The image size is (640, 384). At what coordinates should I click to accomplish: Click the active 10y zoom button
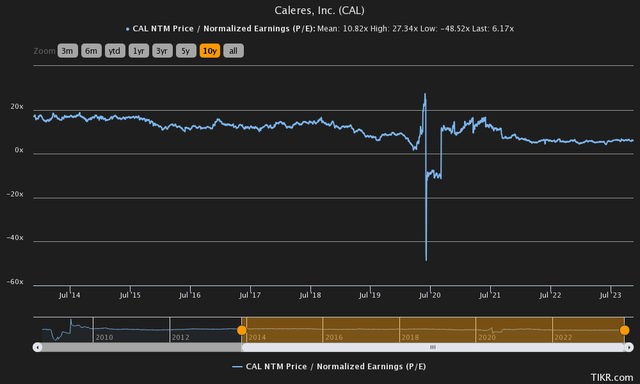point(210,51)
